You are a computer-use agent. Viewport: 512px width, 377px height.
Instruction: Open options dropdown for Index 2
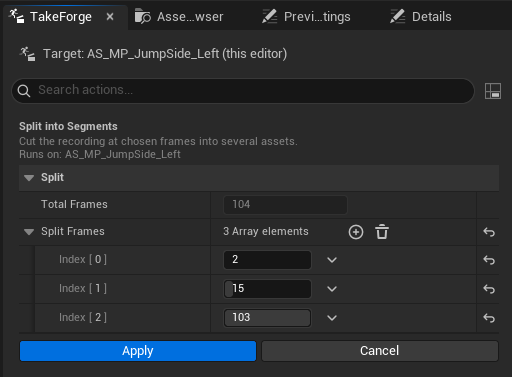pos(332,318)
